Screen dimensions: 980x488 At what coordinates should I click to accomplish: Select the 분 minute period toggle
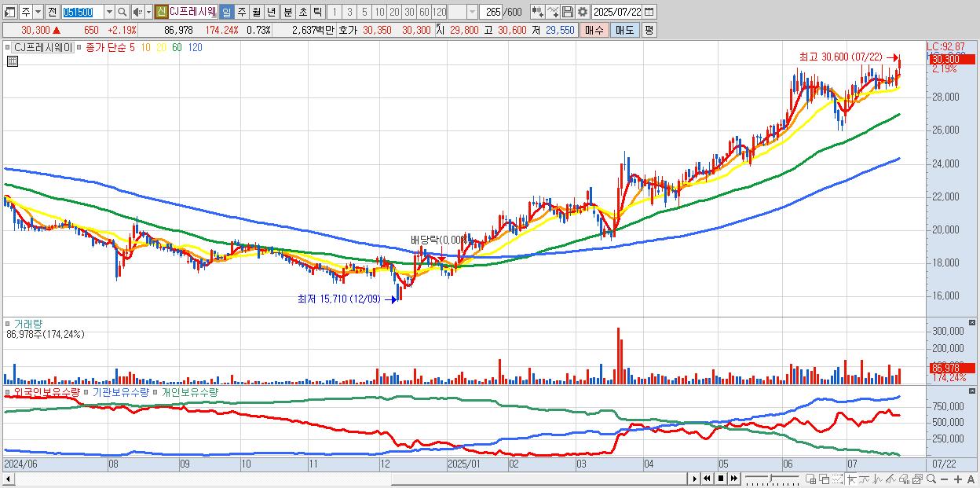pos(287,13)
